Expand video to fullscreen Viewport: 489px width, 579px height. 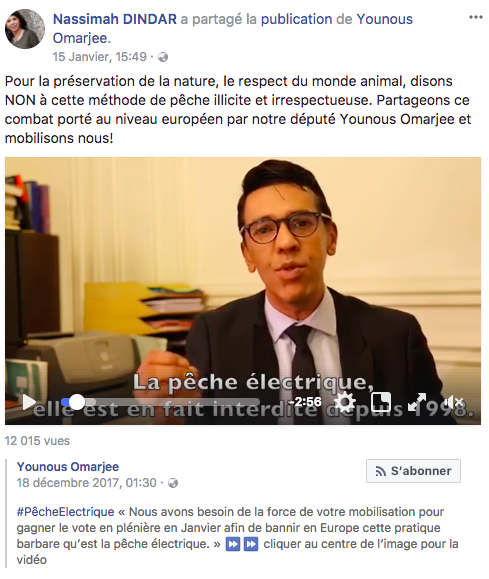(x=417, y=402)
